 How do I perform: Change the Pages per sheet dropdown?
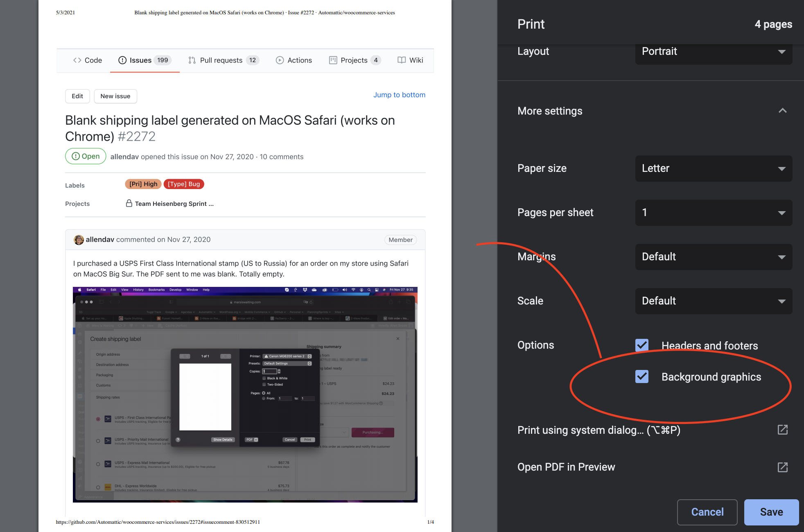pos(714,212)
